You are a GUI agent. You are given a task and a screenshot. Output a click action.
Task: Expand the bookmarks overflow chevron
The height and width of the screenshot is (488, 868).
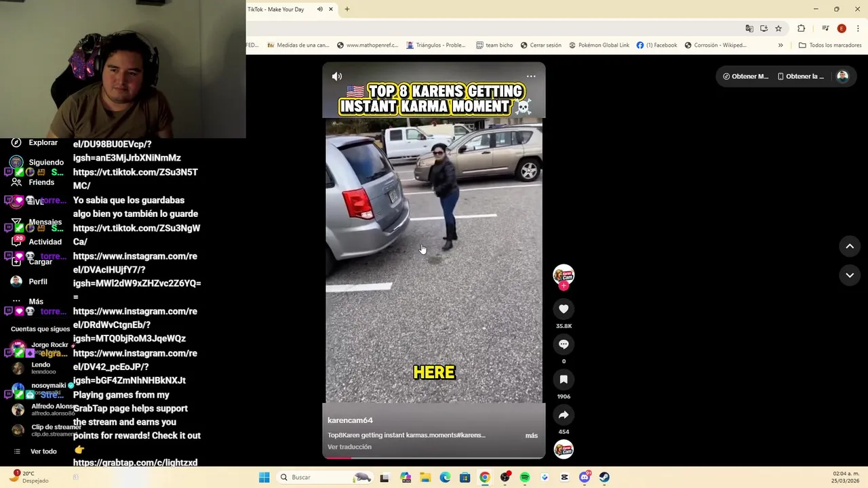pos(781,45)
